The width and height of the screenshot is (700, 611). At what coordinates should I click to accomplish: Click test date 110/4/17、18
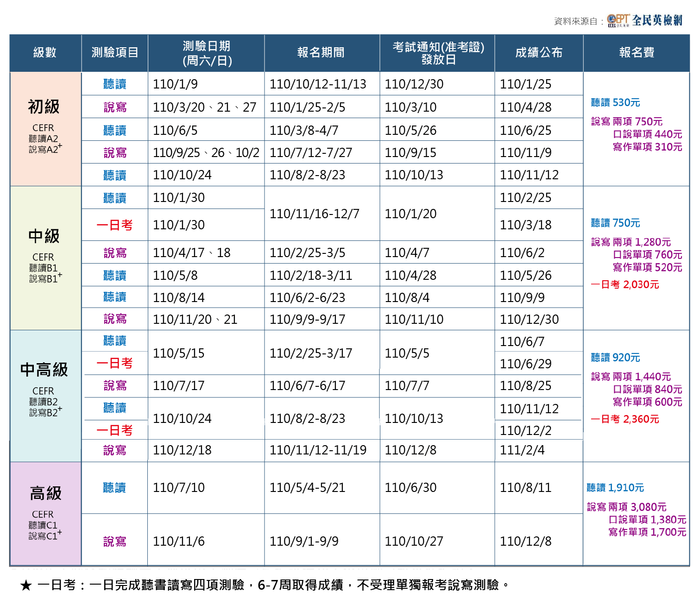[191, 253]
